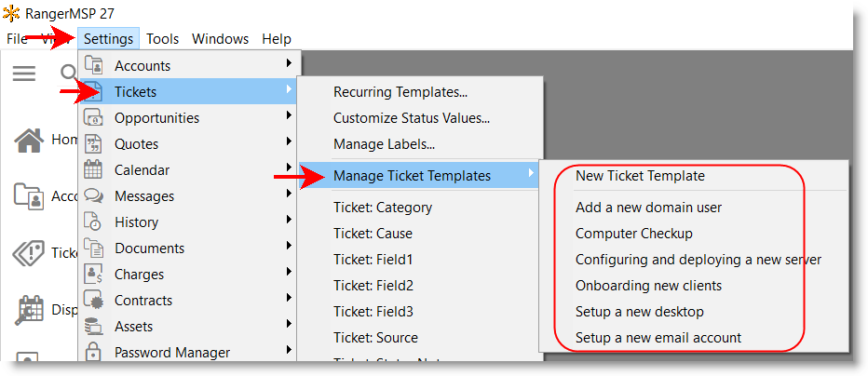
Task: Click the Accounts icon in Settings menu
Action: point(93,66)
